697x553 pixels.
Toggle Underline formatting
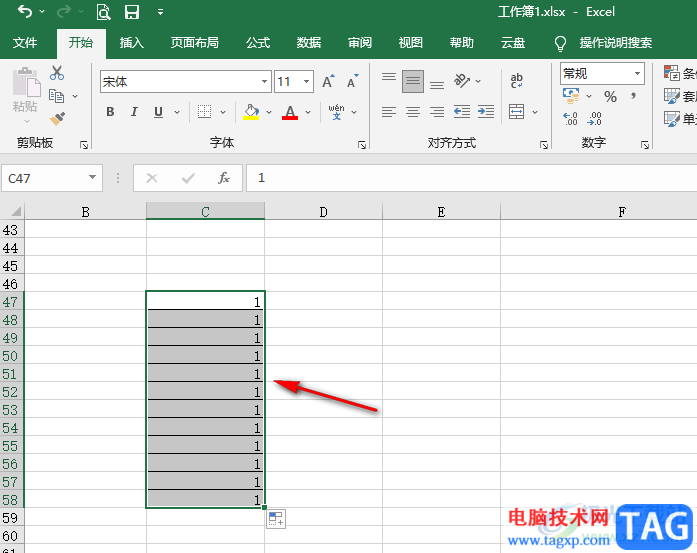tap(158, 112)
